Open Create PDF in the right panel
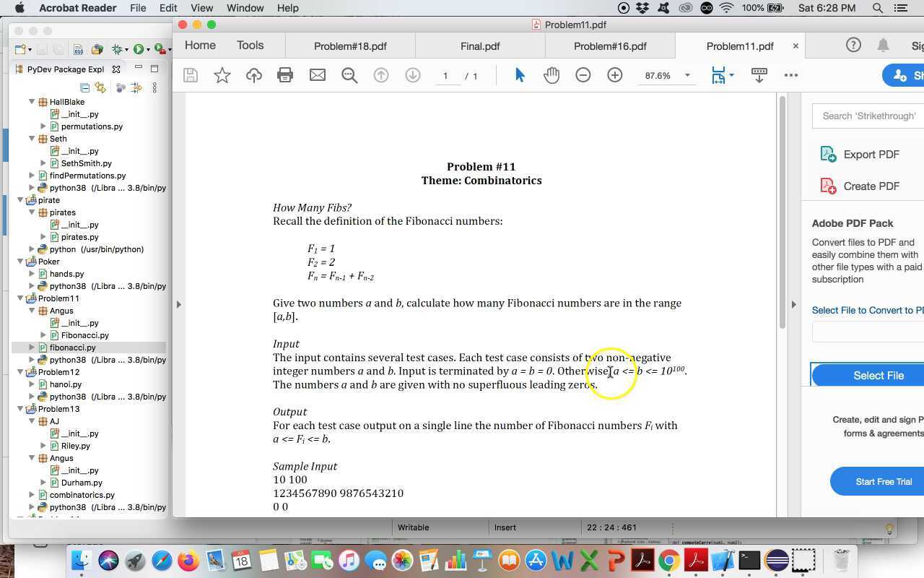 [x=871, y=186]
